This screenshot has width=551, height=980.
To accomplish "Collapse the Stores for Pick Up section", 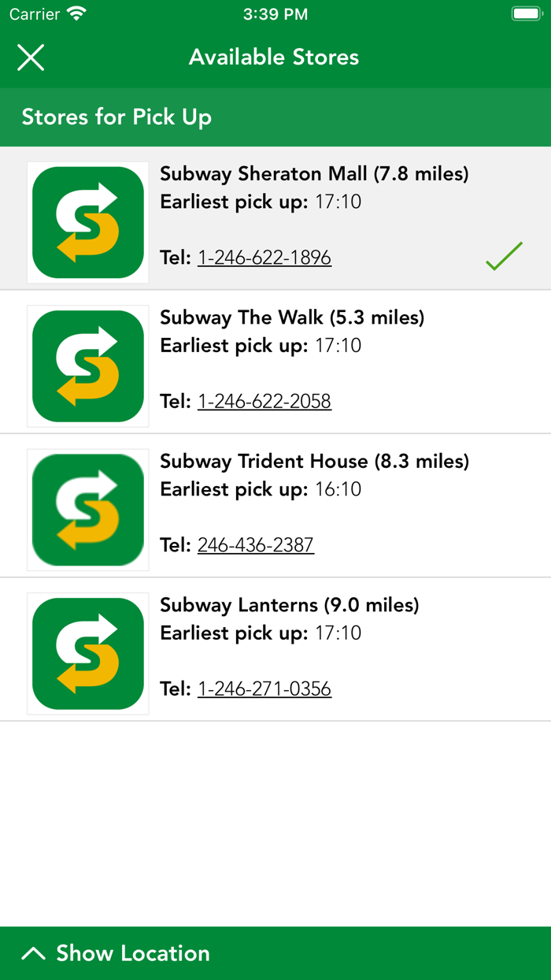I will [116, 117].
